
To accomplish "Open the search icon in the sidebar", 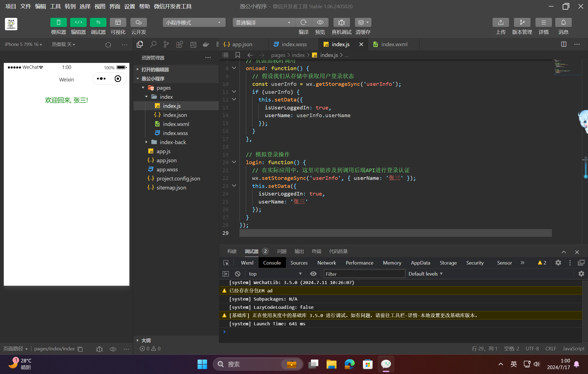I will click(153, 44).
